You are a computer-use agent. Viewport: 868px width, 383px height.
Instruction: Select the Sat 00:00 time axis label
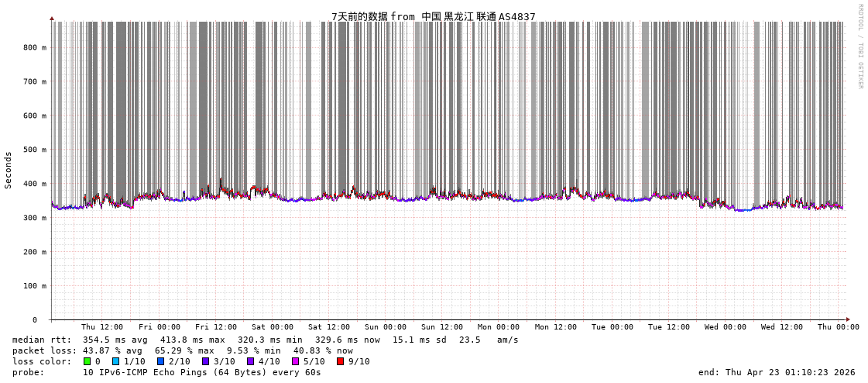(x=273, y=327)
